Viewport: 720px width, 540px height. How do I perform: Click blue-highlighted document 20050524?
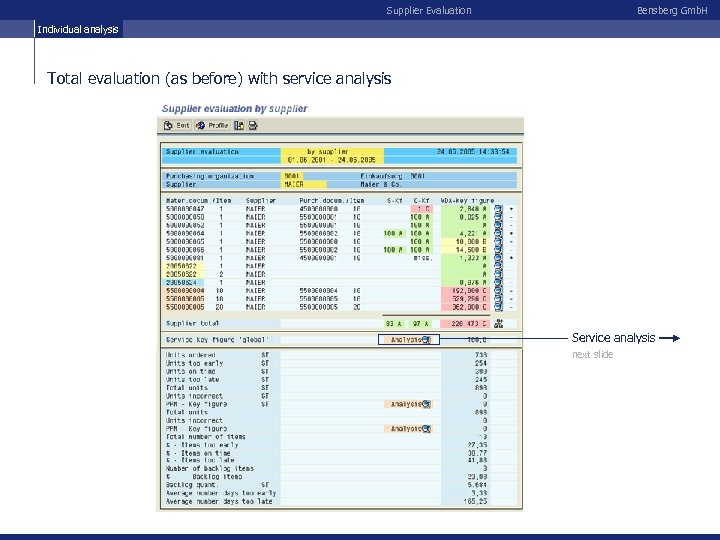click(x=181, y=282)
